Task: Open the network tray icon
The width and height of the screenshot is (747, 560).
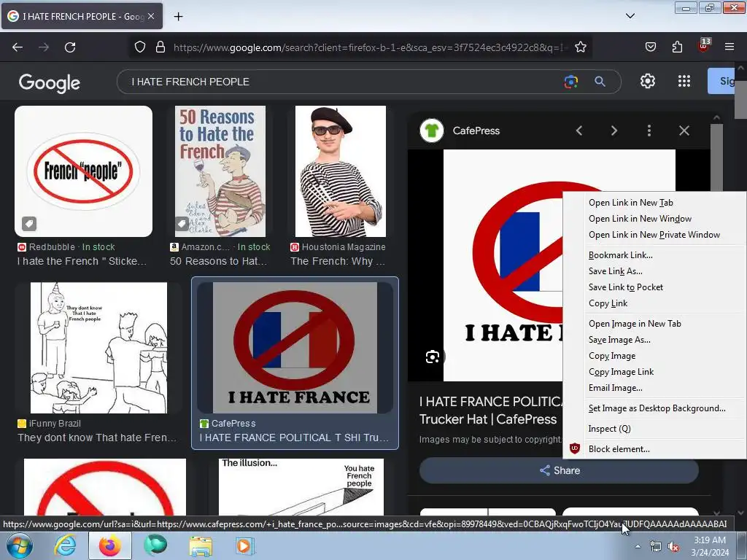Action: [656, 547]
